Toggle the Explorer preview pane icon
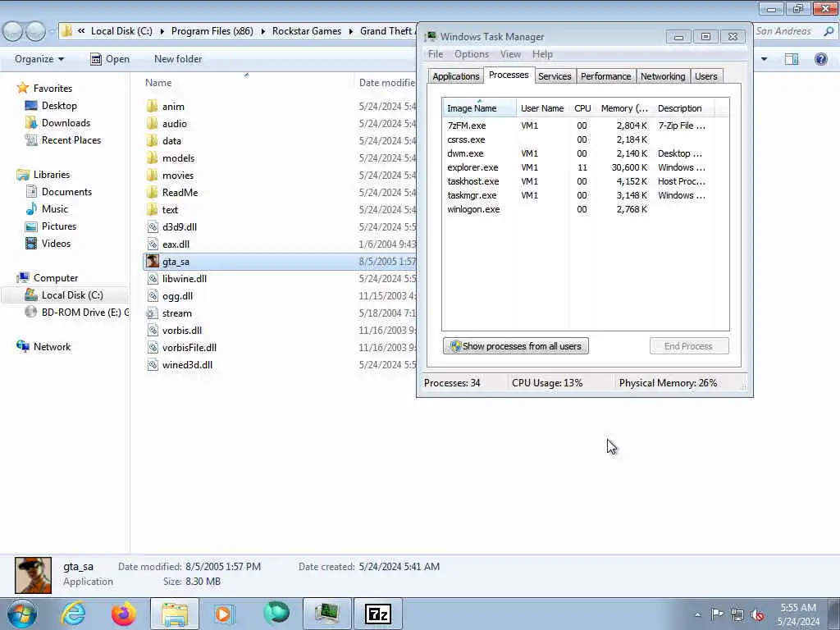 (792, 59)
